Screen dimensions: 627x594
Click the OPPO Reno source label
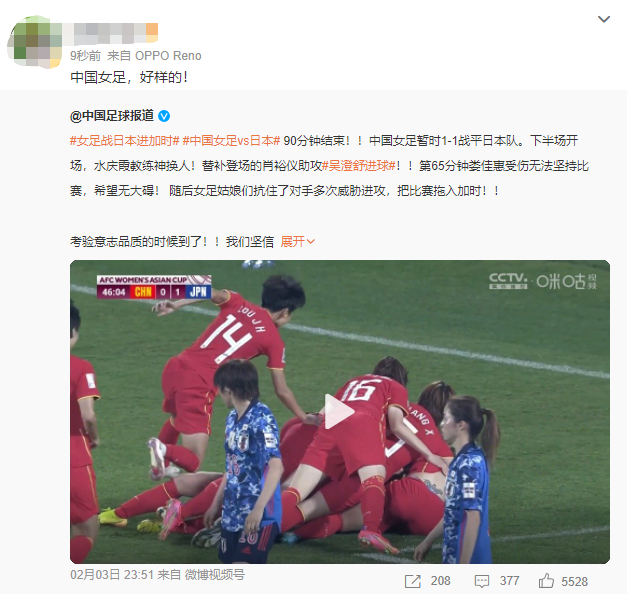pos(168,56)
